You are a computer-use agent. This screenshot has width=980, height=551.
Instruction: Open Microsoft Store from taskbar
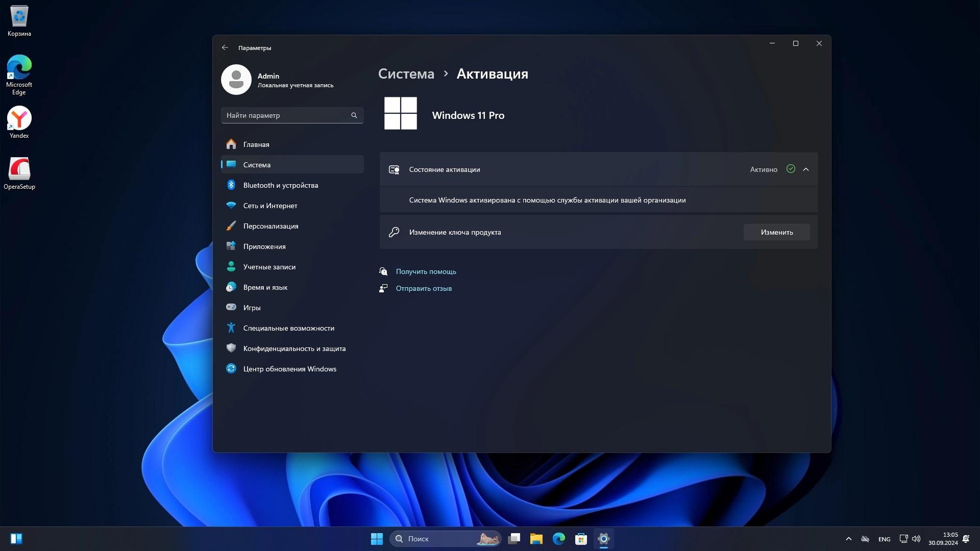(581, 539)
